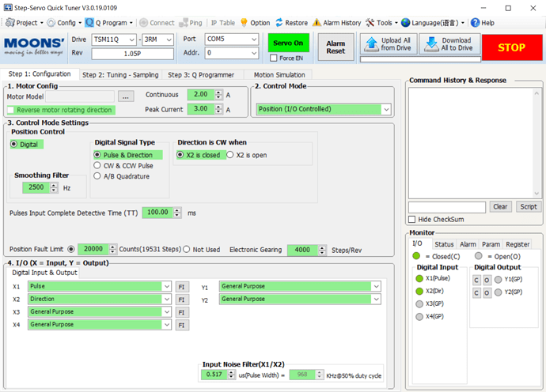
Task: Open Alarm History warning icon
Action: (x=317, y=23)
